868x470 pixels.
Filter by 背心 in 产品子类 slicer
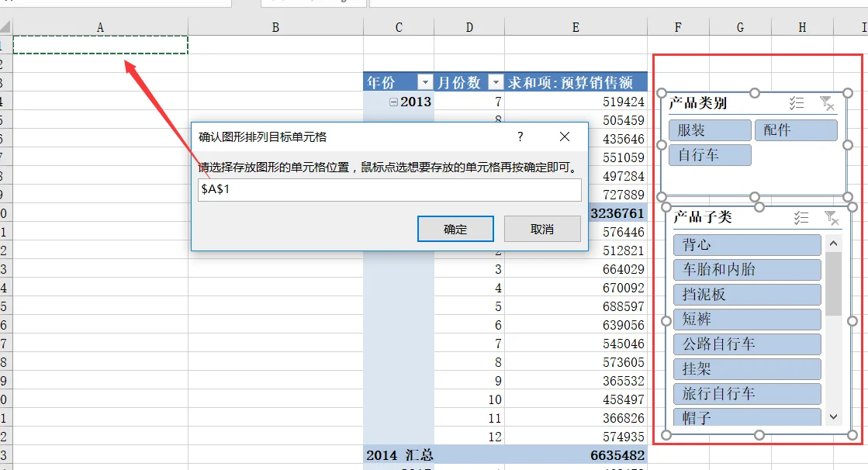747,244
